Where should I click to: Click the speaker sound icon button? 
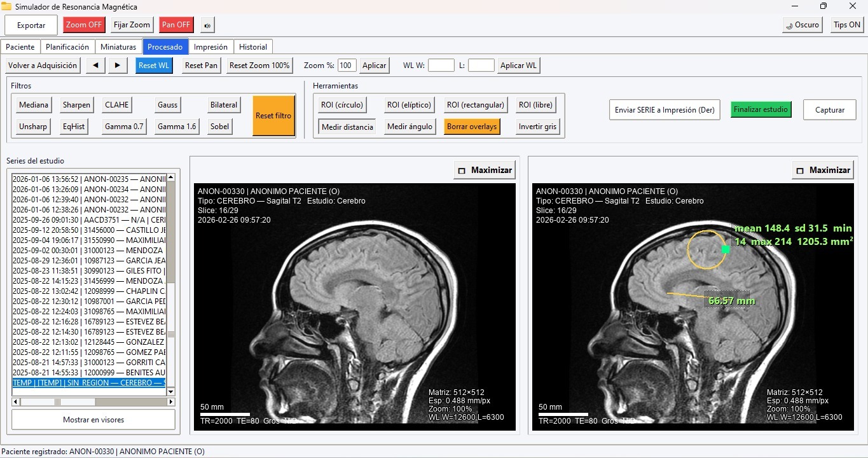coord(207,25)
